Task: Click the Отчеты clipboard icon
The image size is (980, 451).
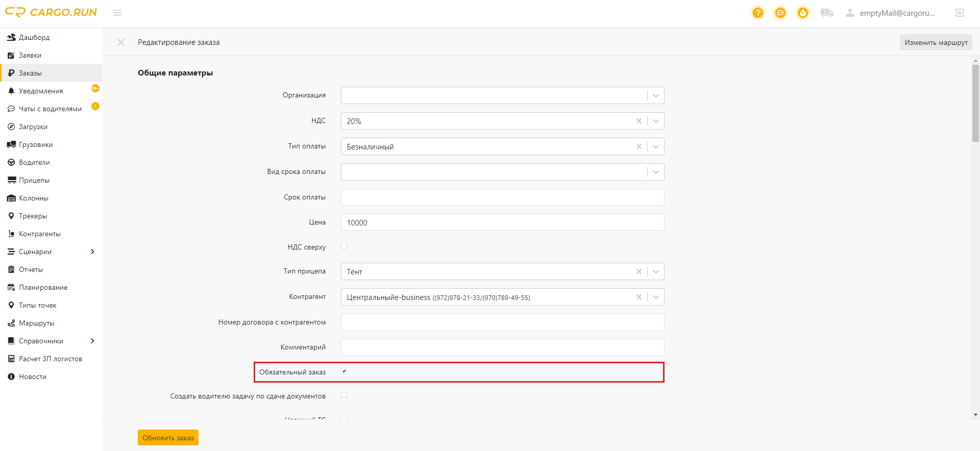Action: click(x=11, y=269)
